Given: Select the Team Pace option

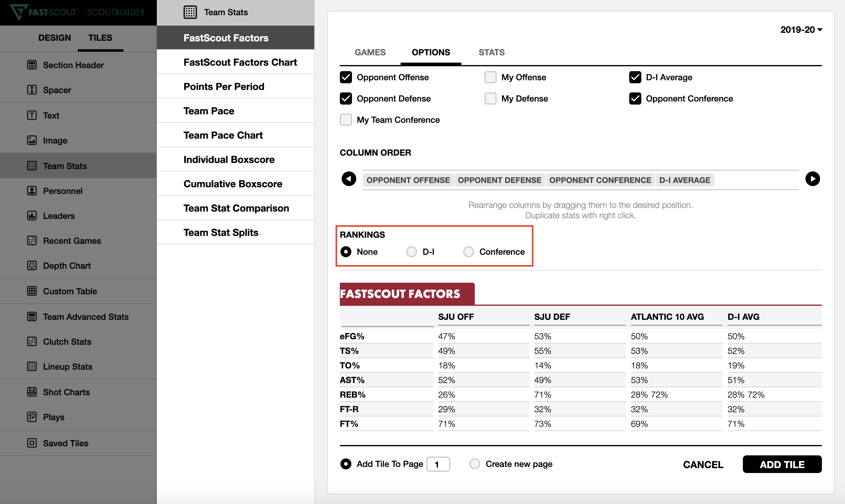Looking at the screenshot, I should [x=236, y=111].
